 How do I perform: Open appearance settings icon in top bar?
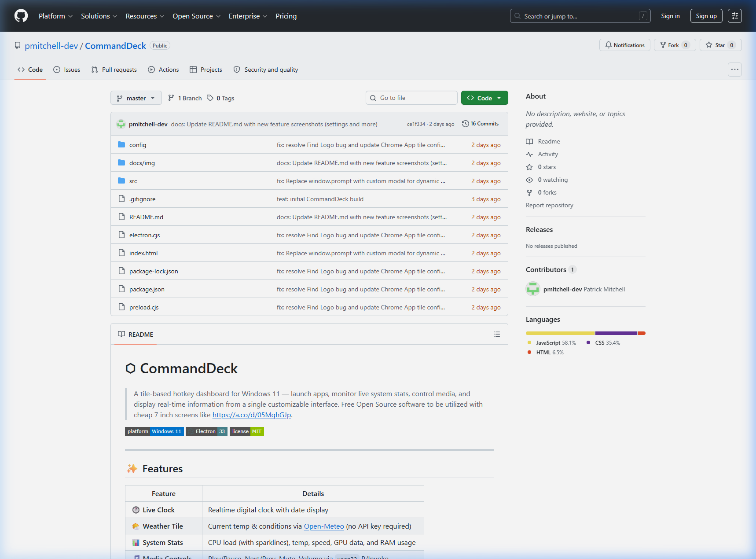734,15
